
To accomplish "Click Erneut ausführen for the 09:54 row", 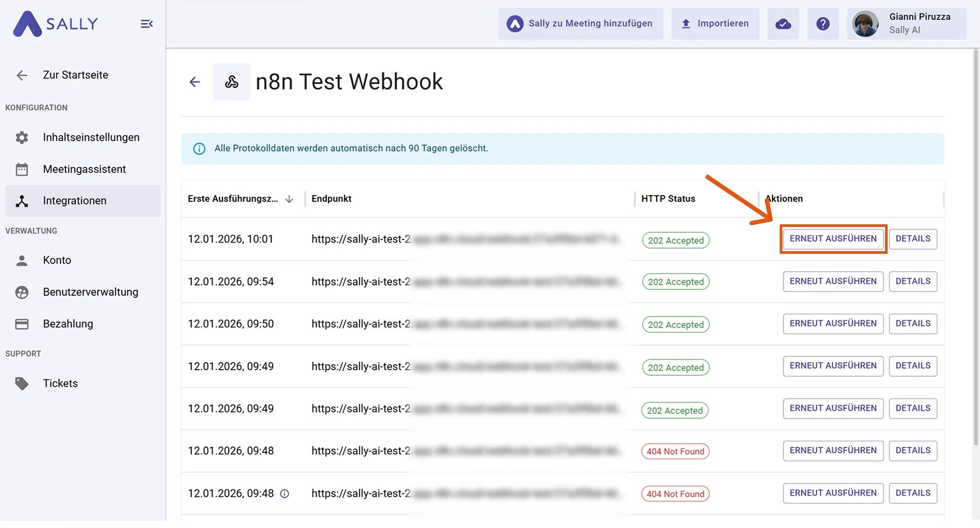I will pyautogui.click(x=833, y=281).
